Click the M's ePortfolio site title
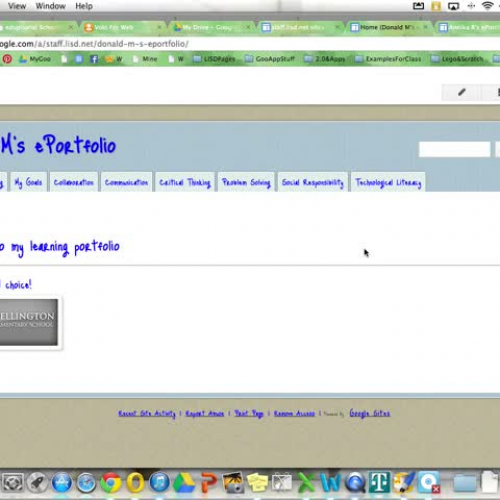 [58, 145]
